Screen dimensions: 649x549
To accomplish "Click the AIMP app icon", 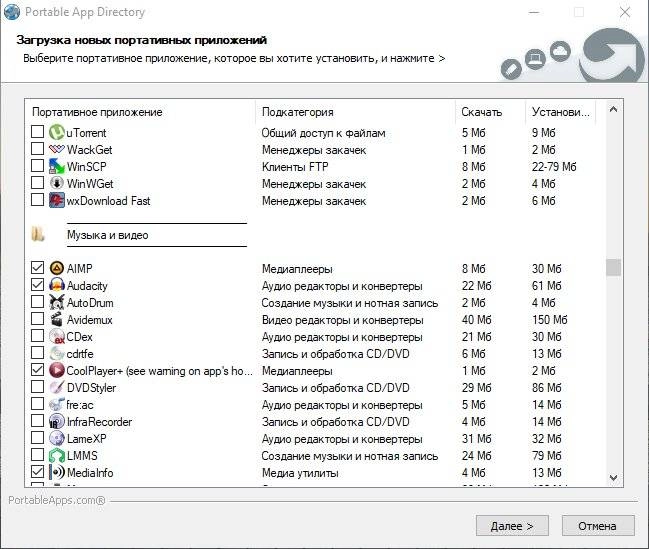I will (x=57, y=268).
